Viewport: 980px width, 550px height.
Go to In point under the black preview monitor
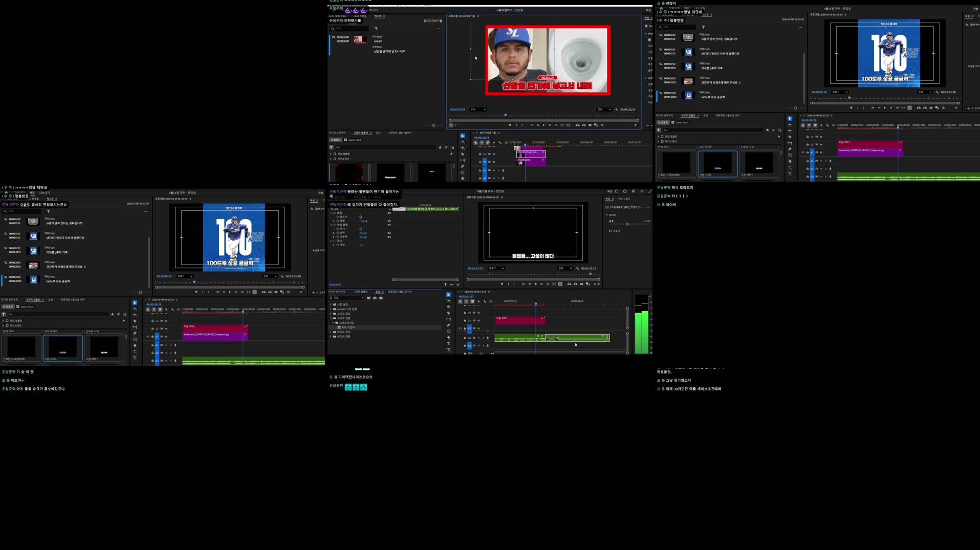point(524,284)
